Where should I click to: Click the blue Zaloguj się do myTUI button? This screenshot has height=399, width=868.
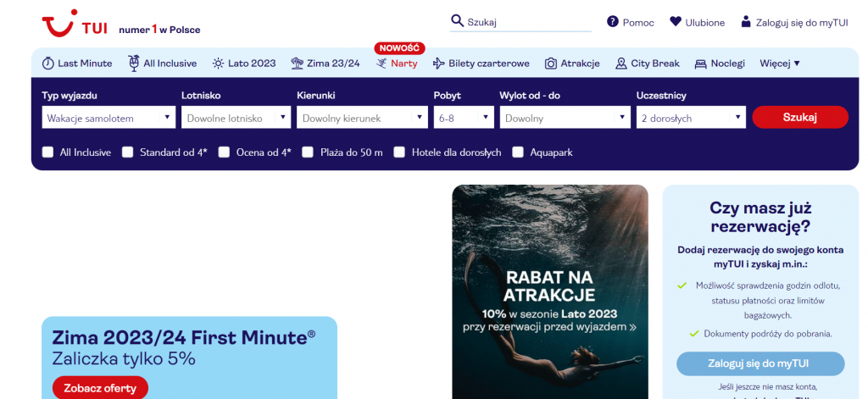[760, 363]
